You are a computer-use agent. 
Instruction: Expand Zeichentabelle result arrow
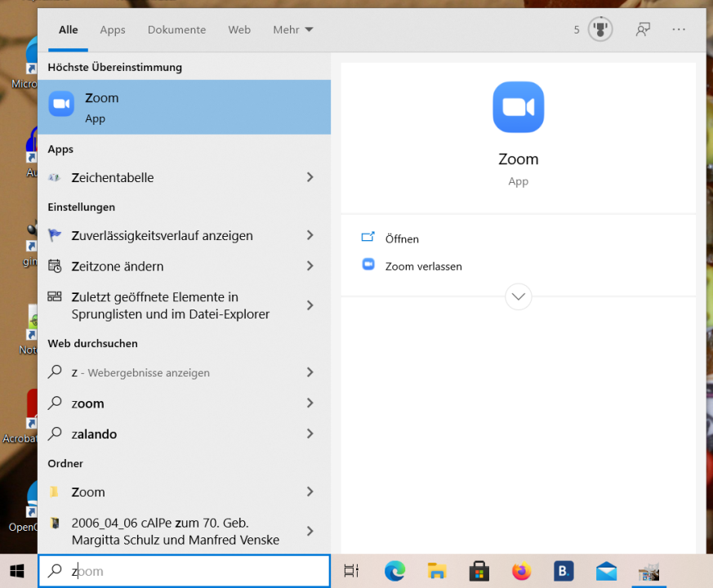(x=310, y=177)
